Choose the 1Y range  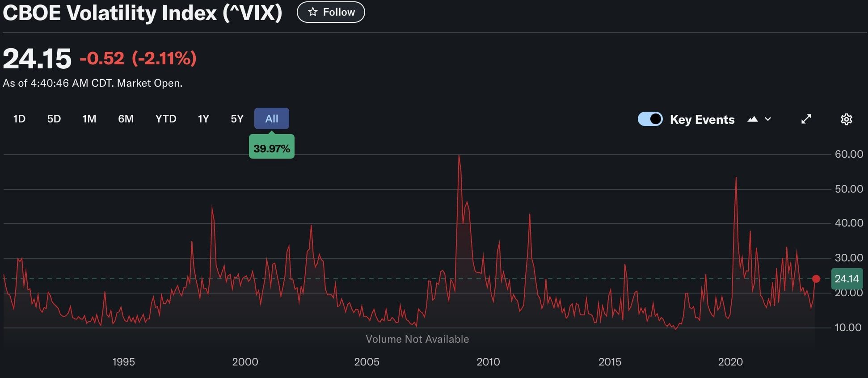203,119
